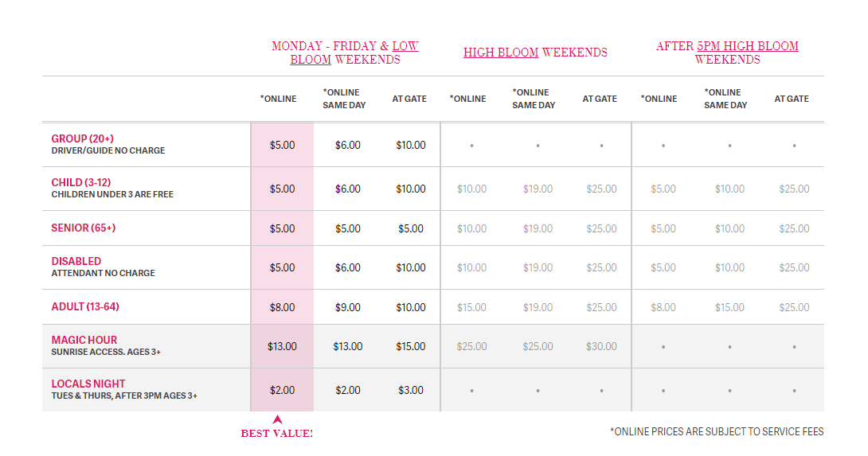This screenshot has height=456, width=868.
Task: Click the BEST VALUE! caption text
Action: [277, 433]
